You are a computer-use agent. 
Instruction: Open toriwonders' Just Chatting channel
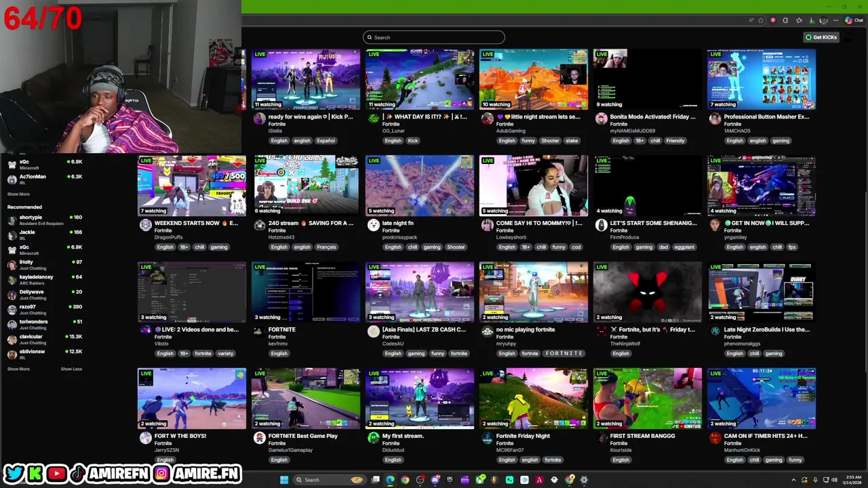point(44,324)
